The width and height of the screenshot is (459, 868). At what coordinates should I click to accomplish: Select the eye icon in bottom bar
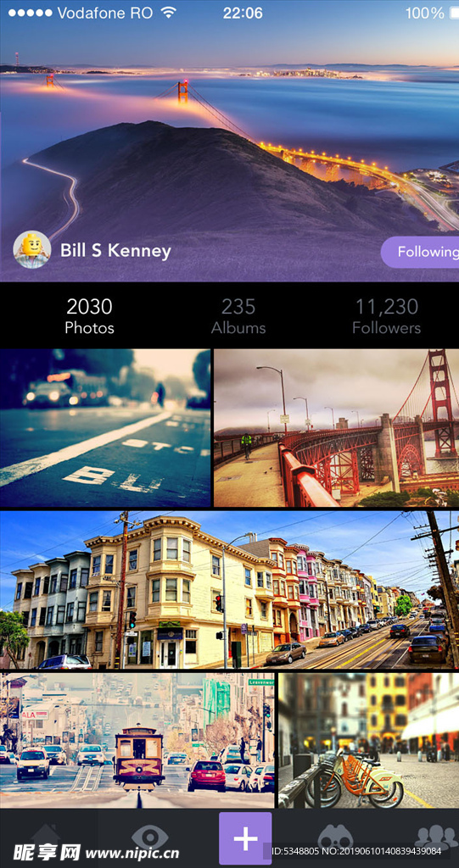coord(149,837)
